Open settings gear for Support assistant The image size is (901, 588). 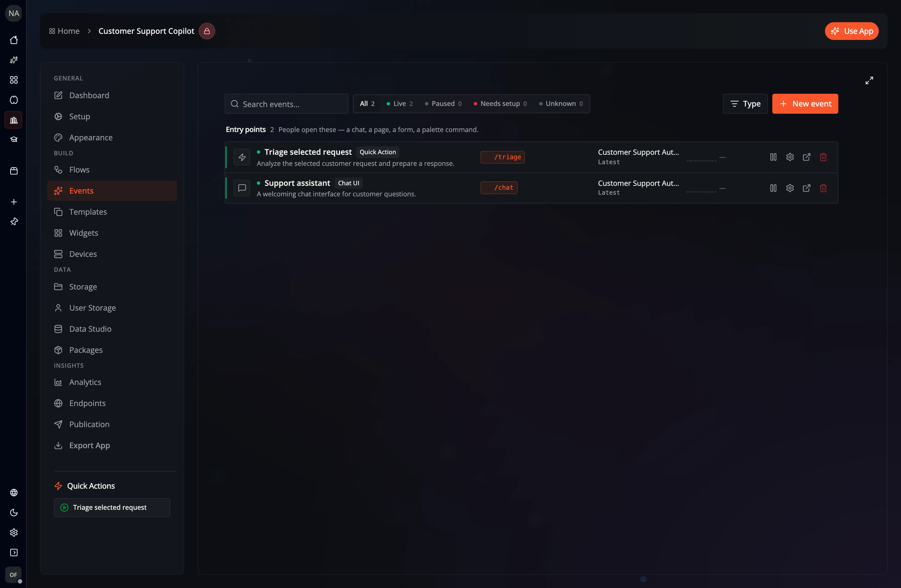[x=790, y=188]
